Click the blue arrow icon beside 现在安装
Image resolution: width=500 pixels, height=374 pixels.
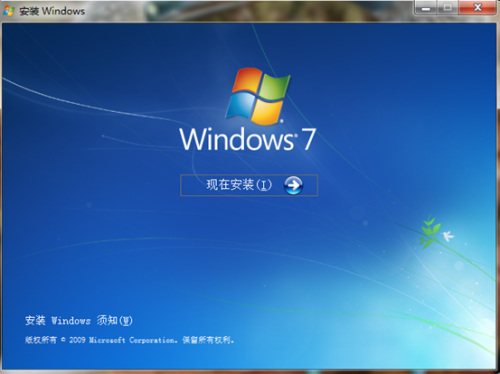pos(293,185)
